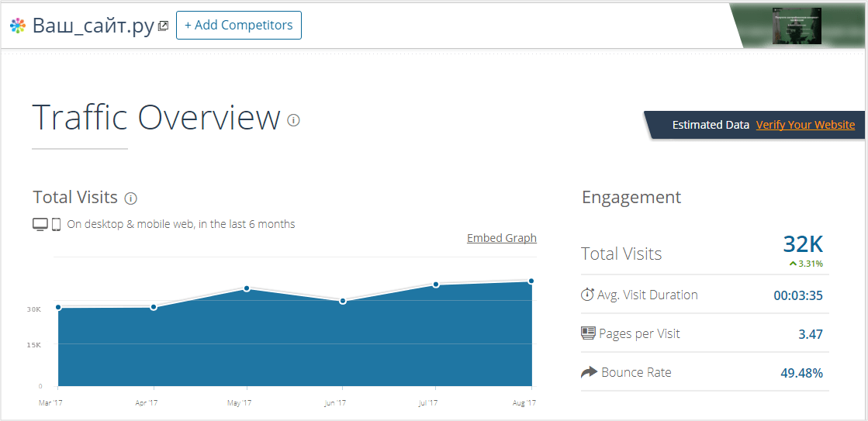
Task: Open the website preview thumbnail
Action: 796,25
